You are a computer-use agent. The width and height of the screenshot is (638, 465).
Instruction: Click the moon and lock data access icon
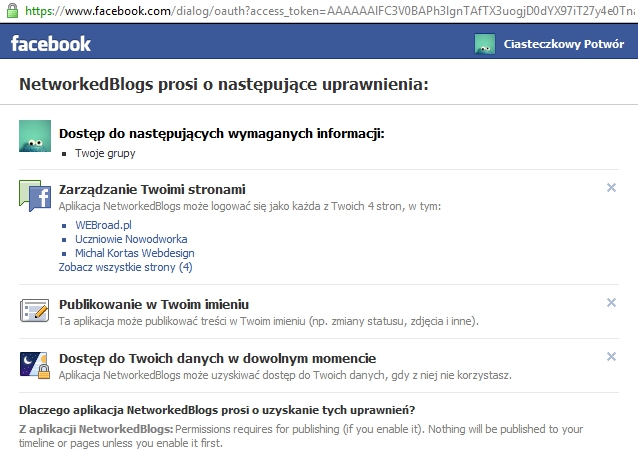[x=35, y=365]
